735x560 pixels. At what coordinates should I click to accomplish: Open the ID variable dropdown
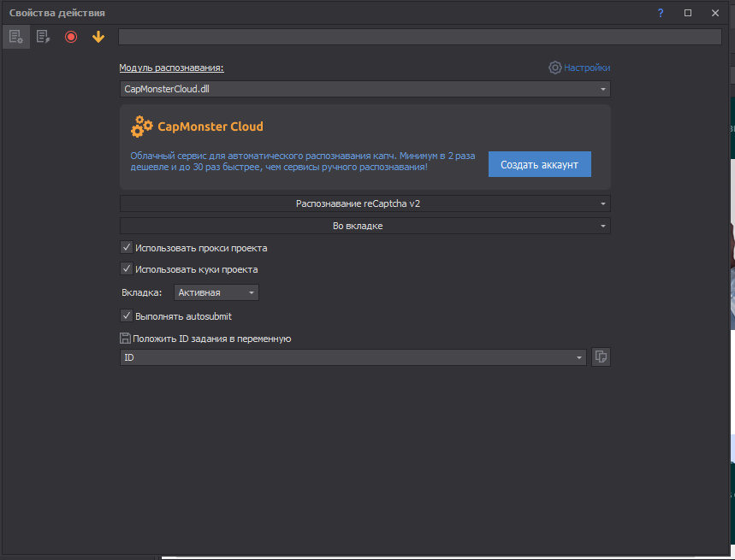point(353,357)
